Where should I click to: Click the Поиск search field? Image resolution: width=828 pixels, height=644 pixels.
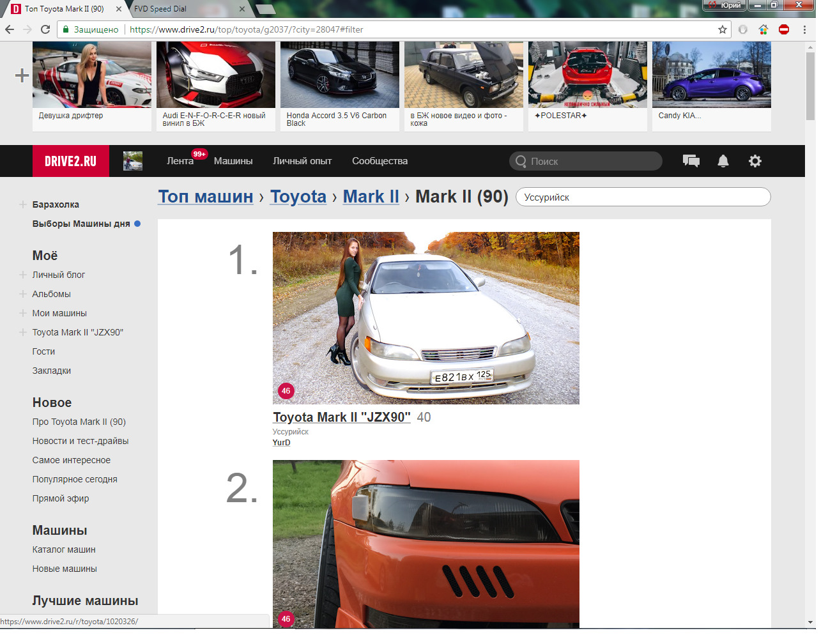point(586,161)
